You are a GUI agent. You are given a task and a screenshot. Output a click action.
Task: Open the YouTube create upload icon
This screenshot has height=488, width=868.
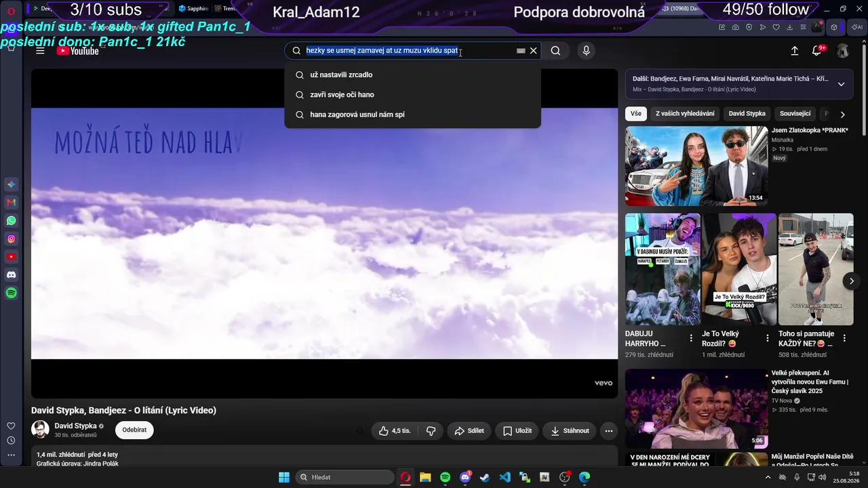[795, 51]
